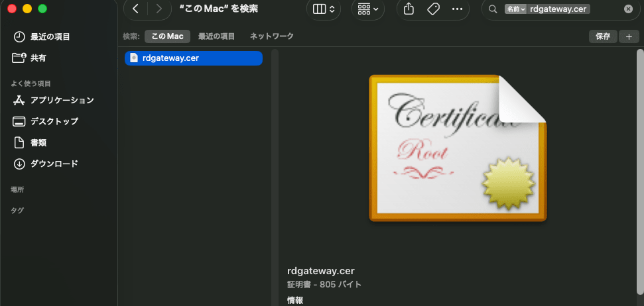The height and width of the screenshot is (306, 644).
Task: Select ネットワーク search scope
Action: point(272,36)
